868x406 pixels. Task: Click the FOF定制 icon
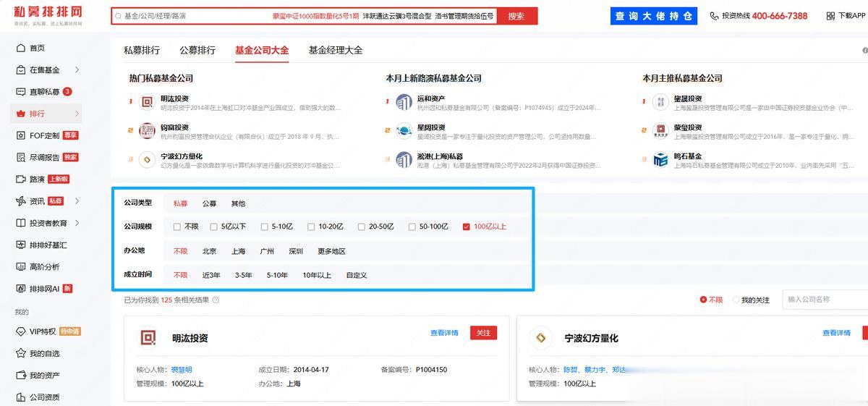point(20,135)
